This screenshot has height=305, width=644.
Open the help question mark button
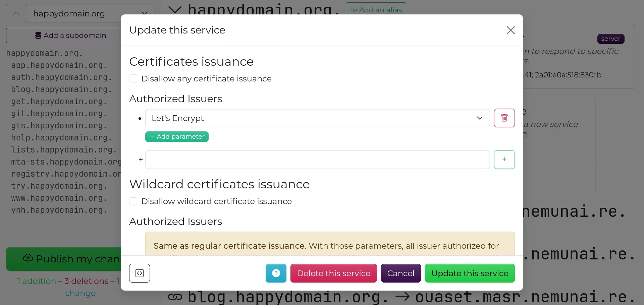276,273
